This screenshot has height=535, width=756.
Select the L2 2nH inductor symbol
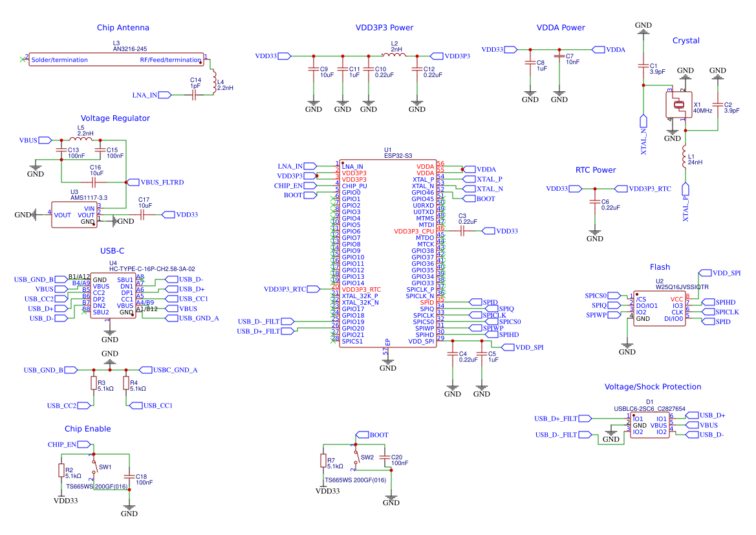click(x=394, y=54)
